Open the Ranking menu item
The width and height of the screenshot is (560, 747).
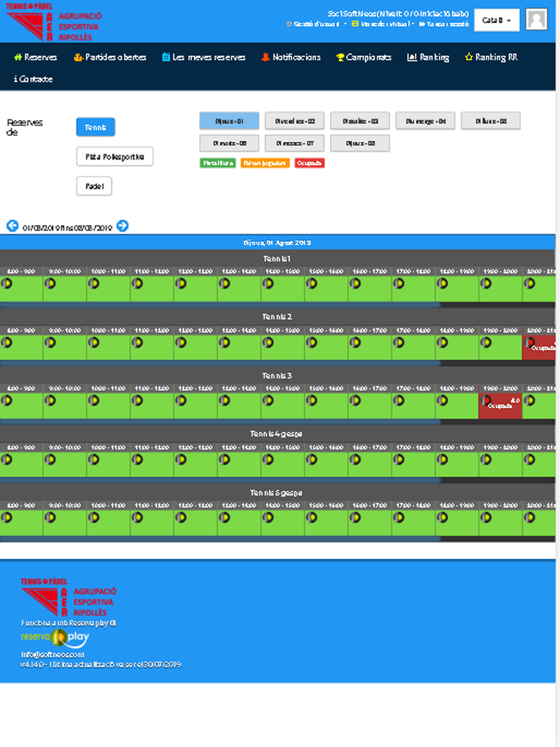(428, 57)
